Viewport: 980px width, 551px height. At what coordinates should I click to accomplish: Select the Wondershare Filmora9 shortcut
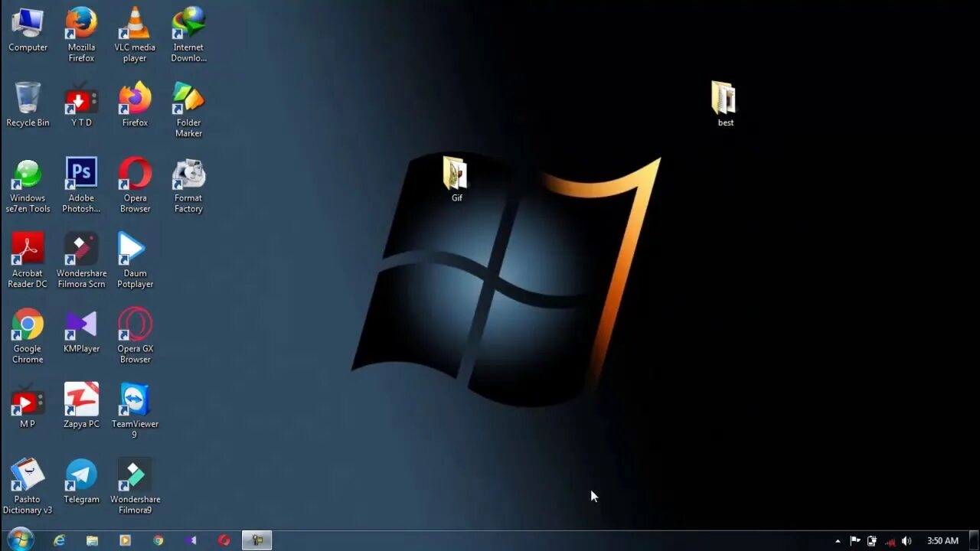135,487
